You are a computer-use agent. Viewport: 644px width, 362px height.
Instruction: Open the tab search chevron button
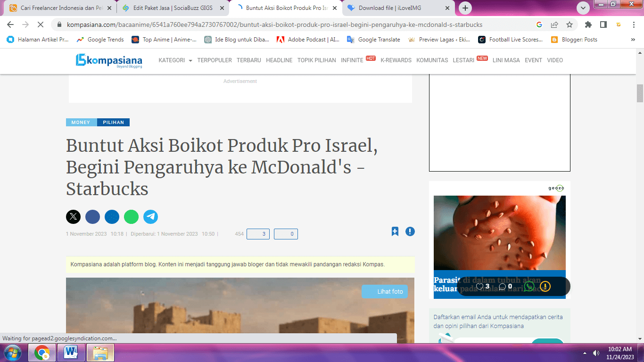point(583,8)
